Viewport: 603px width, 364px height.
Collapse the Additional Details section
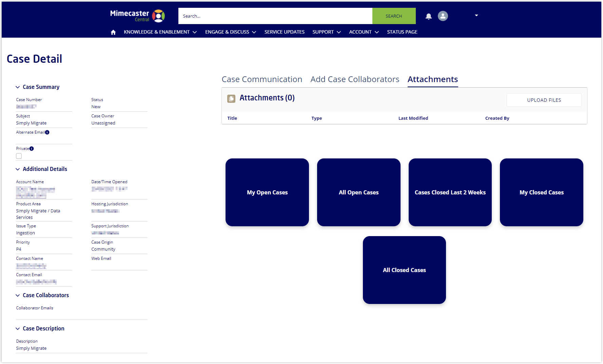point(18,169)
